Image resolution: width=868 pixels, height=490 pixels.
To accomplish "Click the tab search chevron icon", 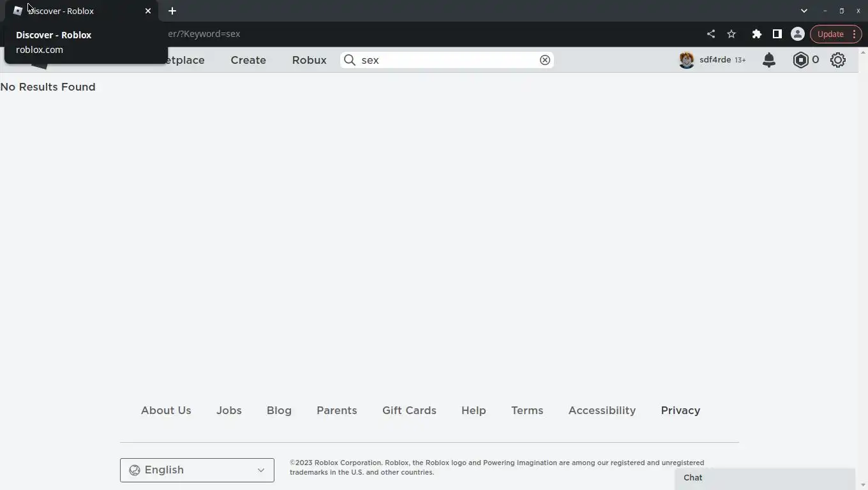I will [x=804, y=11].
